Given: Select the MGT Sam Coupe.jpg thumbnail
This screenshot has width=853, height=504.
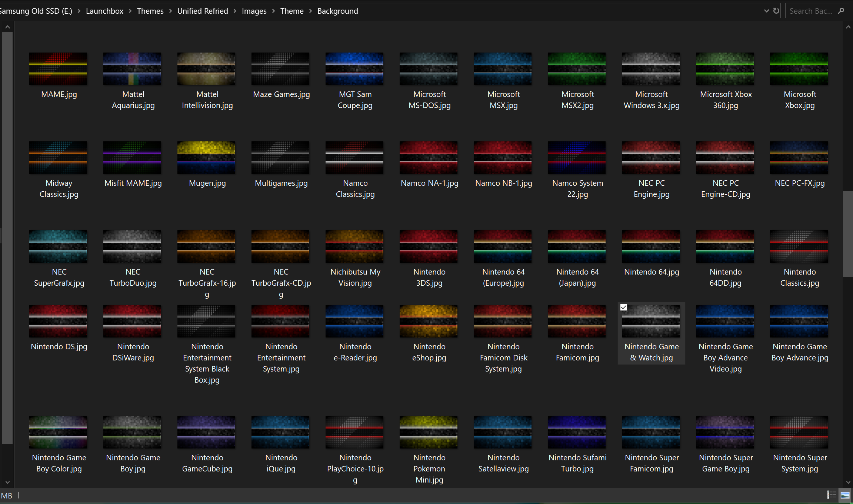Looking at the screenshot, I should tap(354, 69).
